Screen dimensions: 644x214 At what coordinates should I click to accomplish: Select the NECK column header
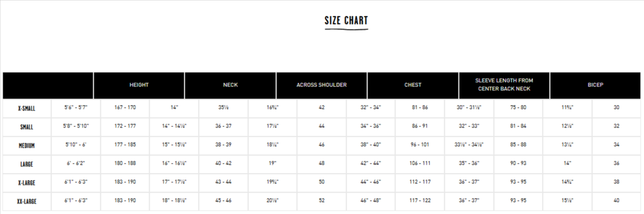(230, 85)
